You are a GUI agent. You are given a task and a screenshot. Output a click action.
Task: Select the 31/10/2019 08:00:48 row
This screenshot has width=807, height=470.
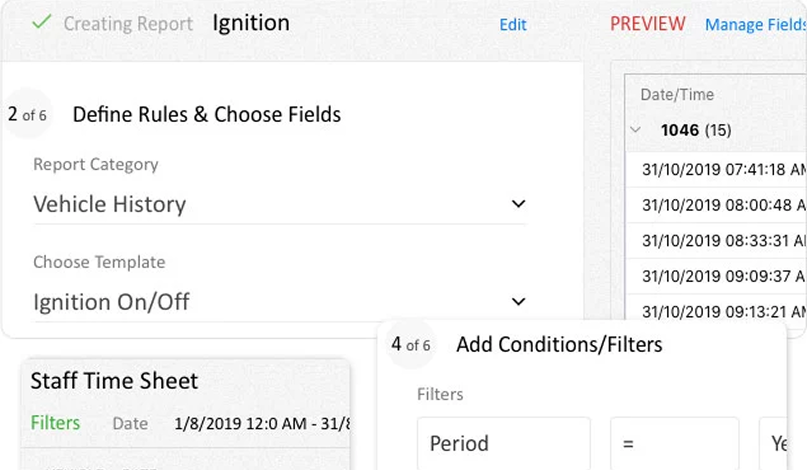[723, 205]
